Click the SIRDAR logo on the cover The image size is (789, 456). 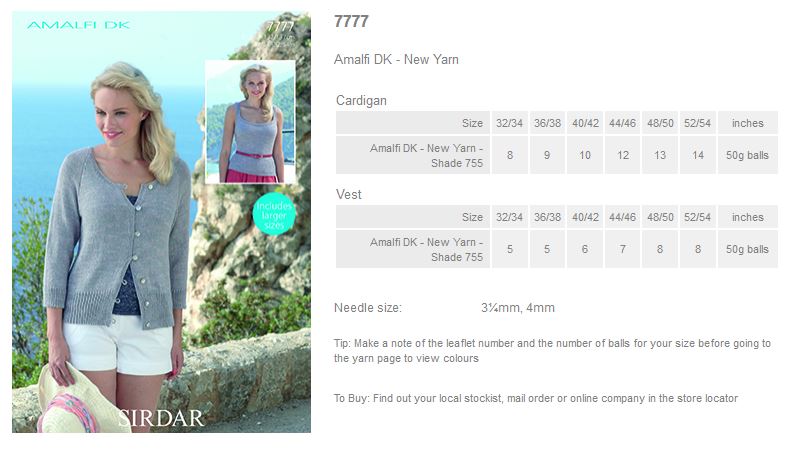point(161,418)
